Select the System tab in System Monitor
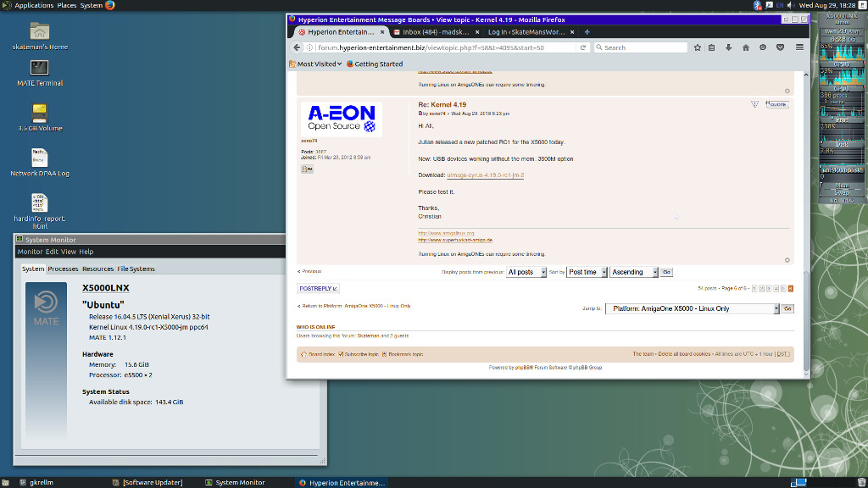Viewport: 868px width, 488px height. tap(33, 269)
